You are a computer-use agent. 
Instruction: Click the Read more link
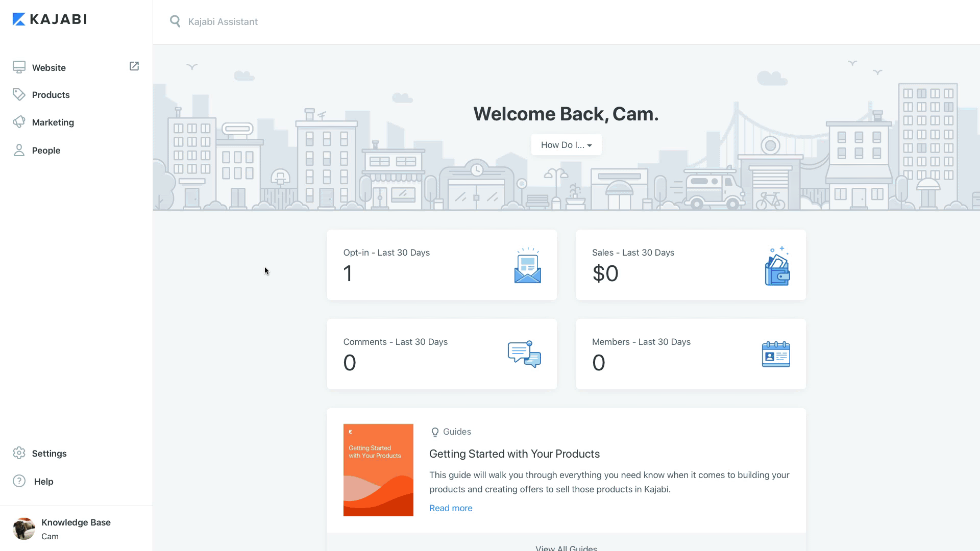tap(450, 508)
